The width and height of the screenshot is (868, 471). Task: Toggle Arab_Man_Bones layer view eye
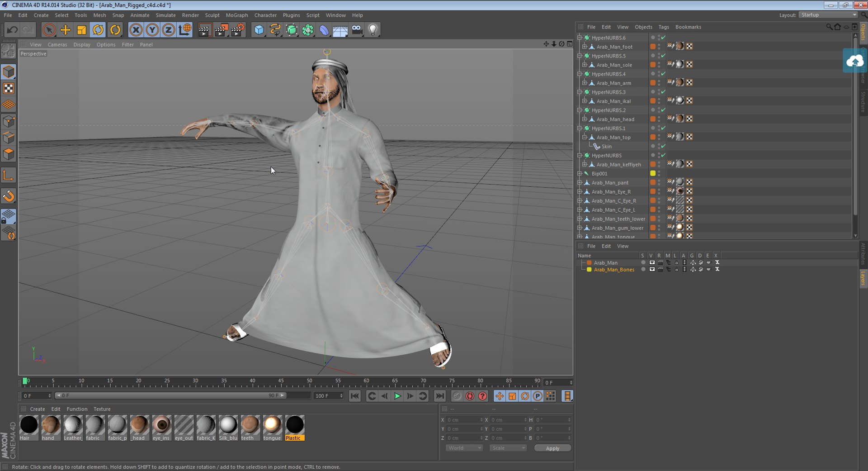(652, 269)
